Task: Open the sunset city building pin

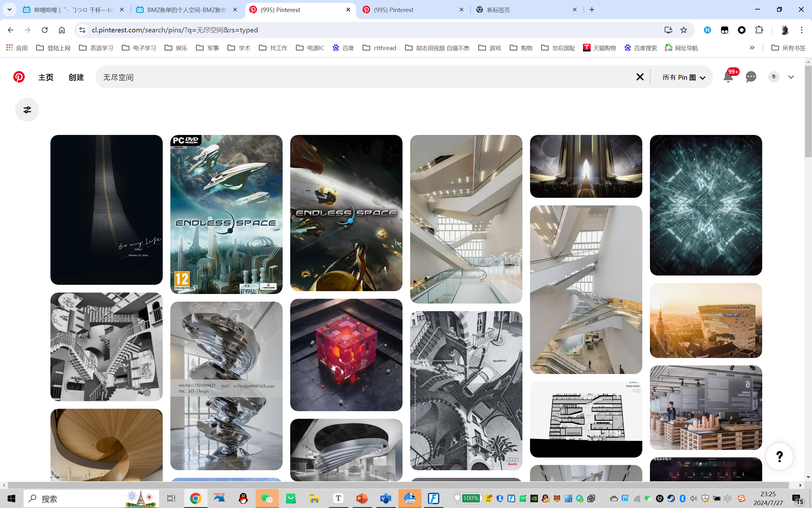Action: point(706,320)
